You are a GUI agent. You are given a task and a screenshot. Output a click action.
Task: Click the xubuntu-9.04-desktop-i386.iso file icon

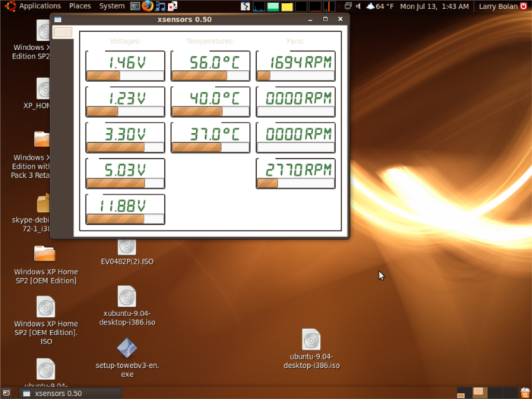[127, 297]
